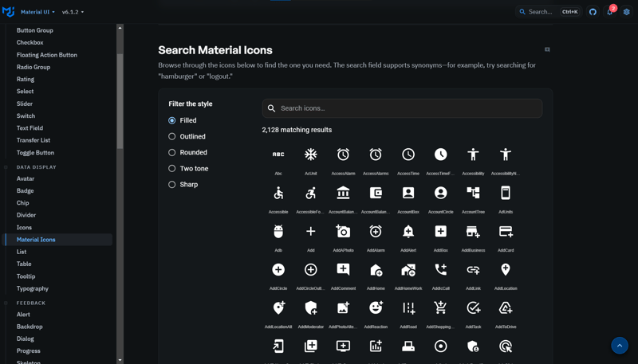Viewport: 638px width, 364px height.
Task: Select the AddAlert bell icon
Action: click(408, 231)
